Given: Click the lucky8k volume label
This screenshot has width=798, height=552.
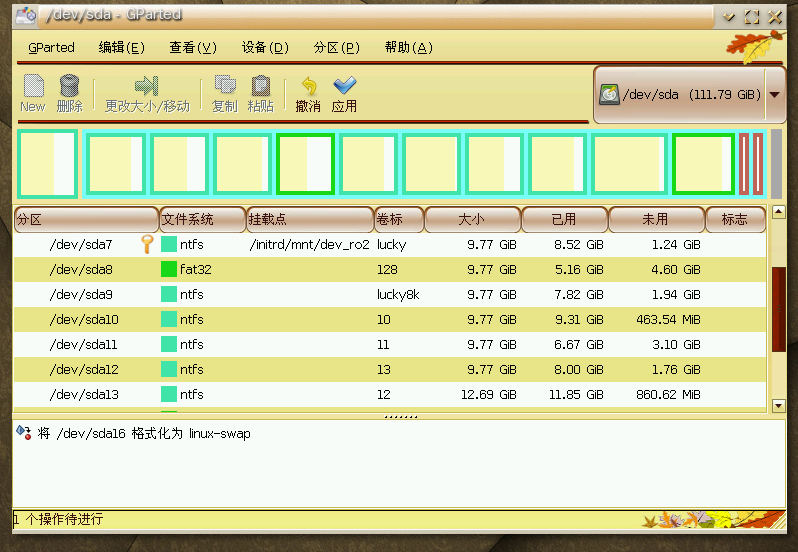Looking at the screenshot, I should 398,294.
